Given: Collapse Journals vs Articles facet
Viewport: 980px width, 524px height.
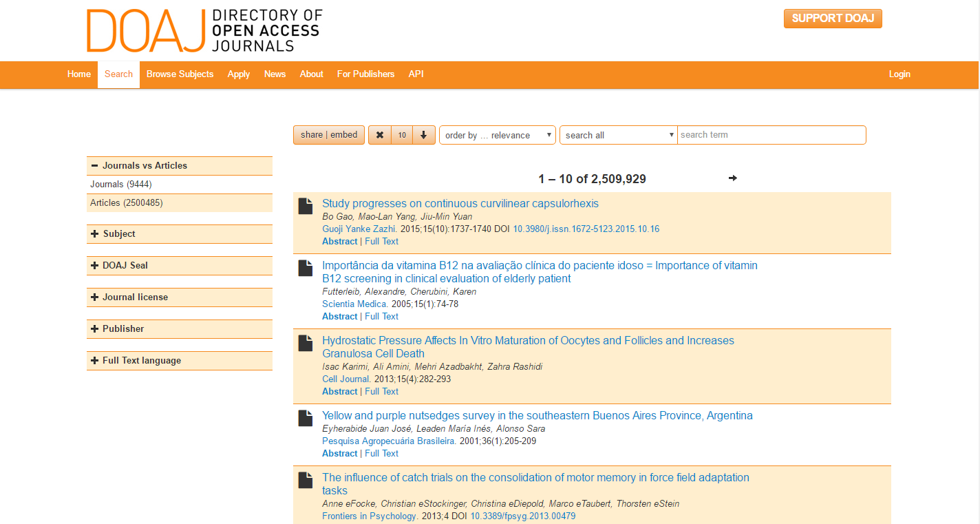Looking at the screenshot, I should pyautogui.click(x=180, y=166).
